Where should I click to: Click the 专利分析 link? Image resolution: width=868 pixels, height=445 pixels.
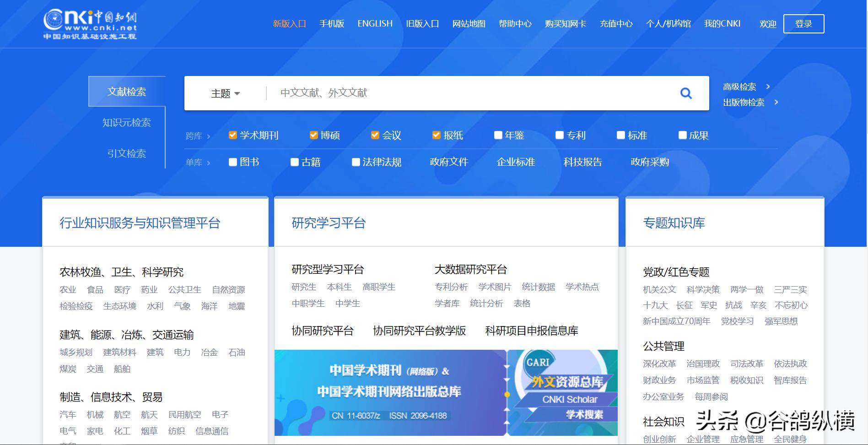[x=450, y=287]
